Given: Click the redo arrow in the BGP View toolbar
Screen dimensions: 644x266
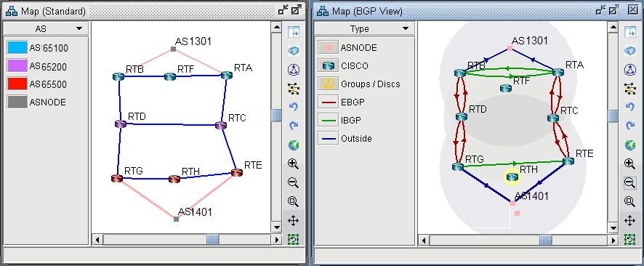Looking at the screenshot, I should click(629, 126).
